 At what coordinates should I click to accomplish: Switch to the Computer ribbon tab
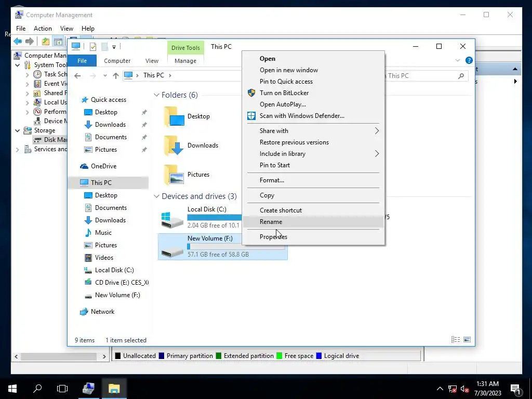117,61
